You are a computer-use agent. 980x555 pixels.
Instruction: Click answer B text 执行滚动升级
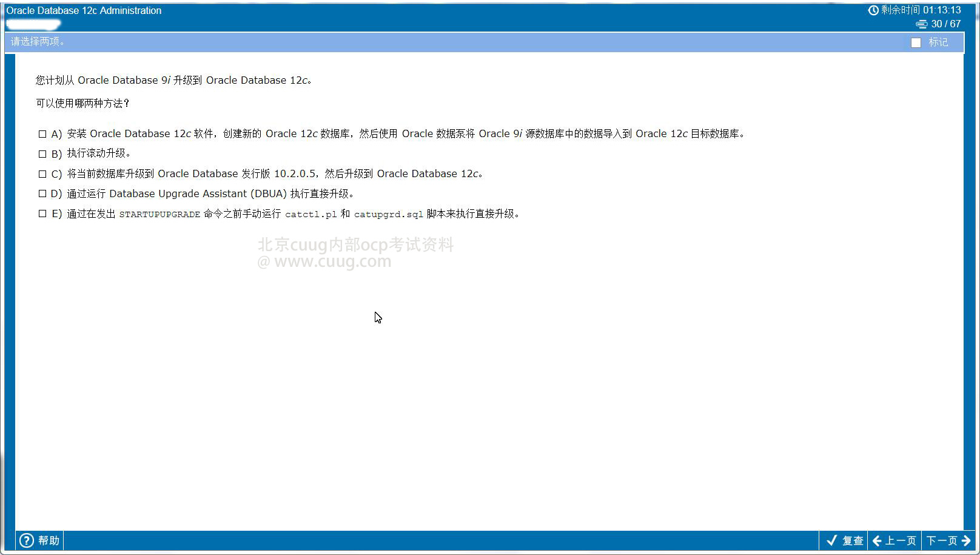click(x=98, y=153)
